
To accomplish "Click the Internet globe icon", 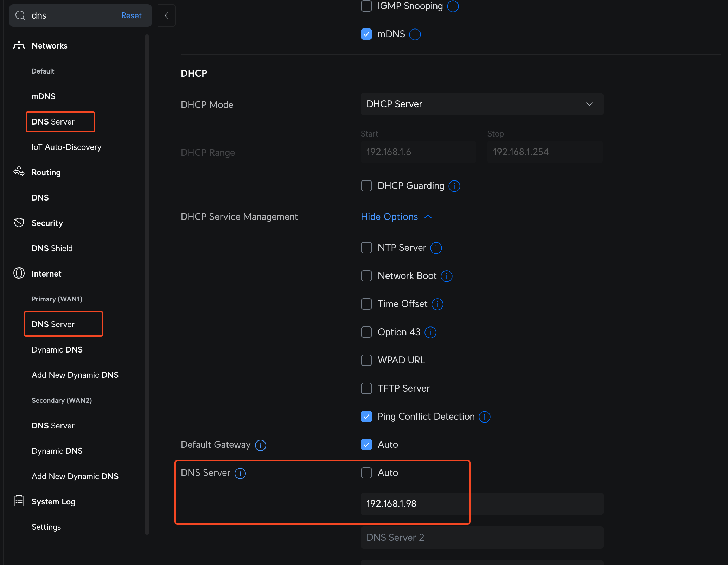I will coord(19,273).
